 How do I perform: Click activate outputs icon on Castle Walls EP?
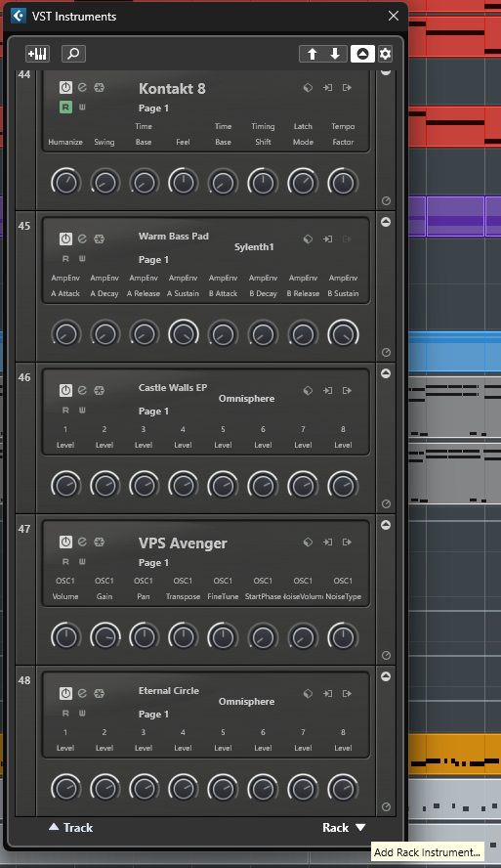pyautogui.click(x=347, y=390)
